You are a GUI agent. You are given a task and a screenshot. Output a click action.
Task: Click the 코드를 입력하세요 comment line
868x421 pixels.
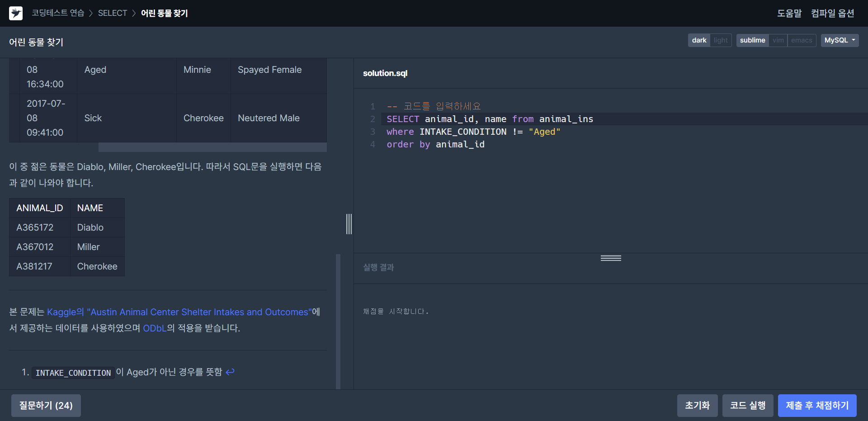434,106
